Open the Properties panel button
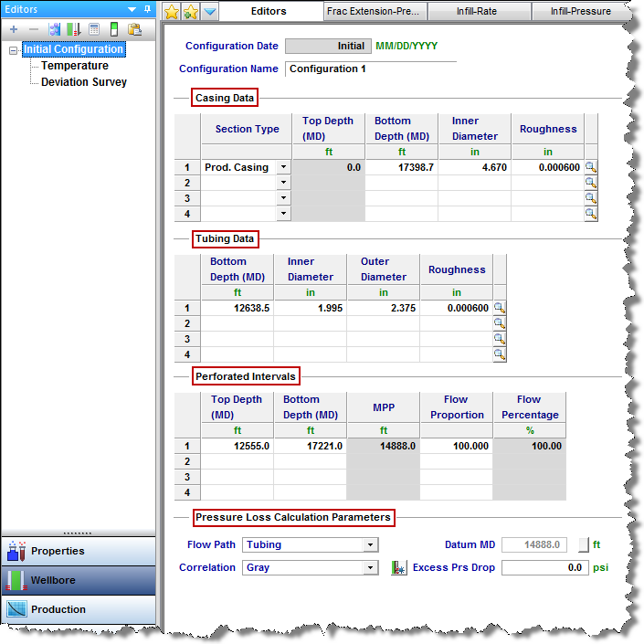 [x=79, y=551]
